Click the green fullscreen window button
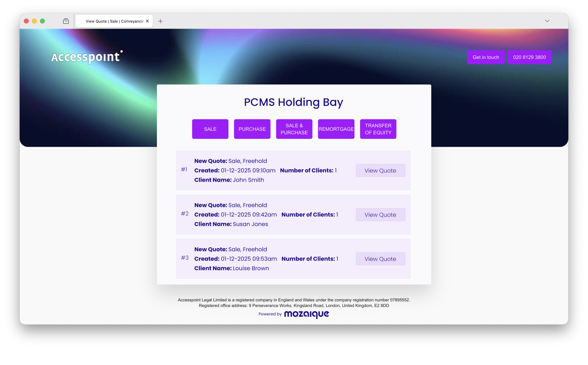The height and width of the screenshot is (365, 588). [x=42, y=21]
